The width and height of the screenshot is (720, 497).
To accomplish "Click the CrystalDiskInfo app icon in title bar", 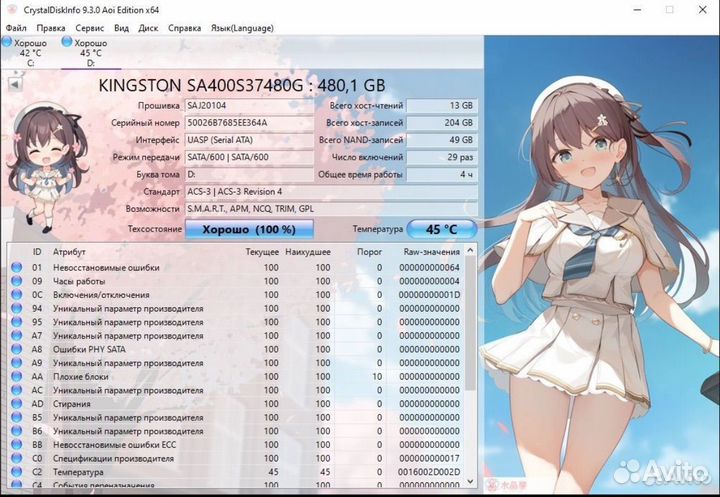I will click(x=12, y=10).
